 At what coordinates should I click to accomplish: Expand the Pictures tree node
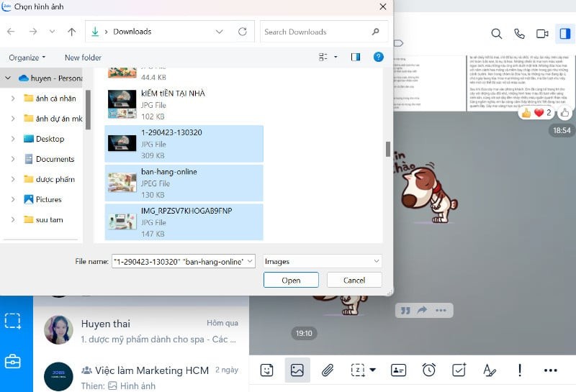(13, 199)
